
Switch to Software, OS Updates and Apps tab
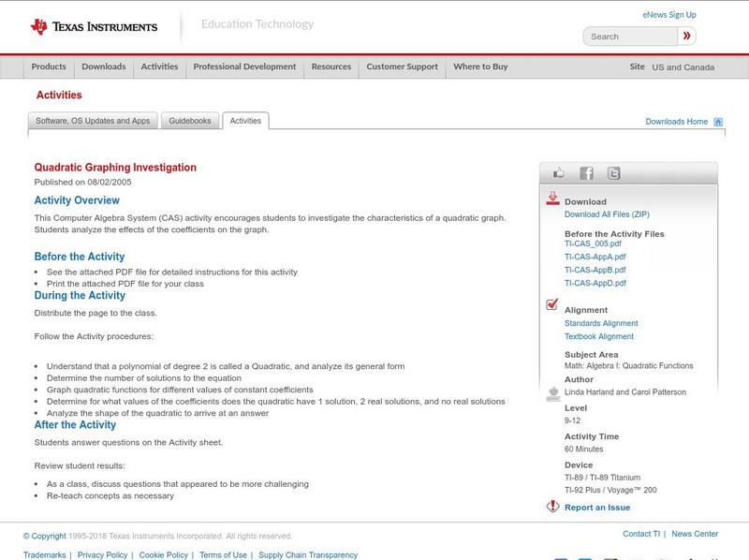pos(93,121)
